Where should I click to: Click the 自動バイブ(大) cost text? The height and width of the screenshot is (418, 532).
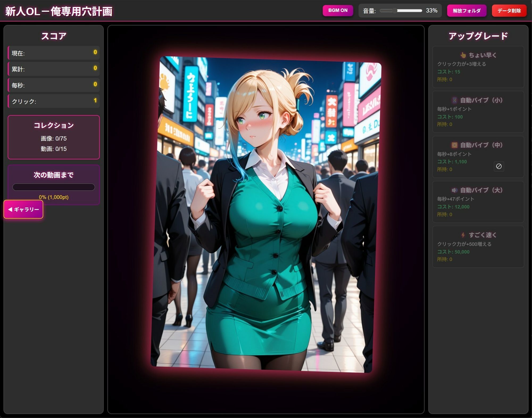[453, 207]
